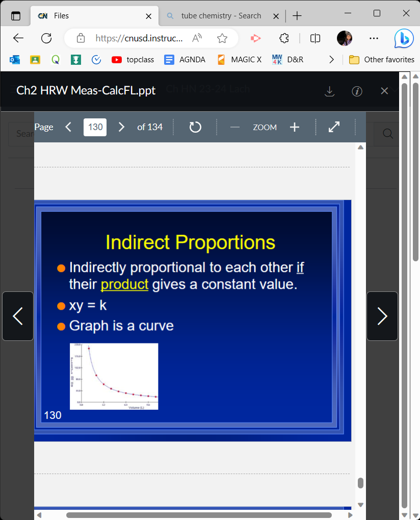Image resolution: width=420 pixels, height=520 pixels.
Task: Go back with the browser back arrow
Action: coord(18,38)
